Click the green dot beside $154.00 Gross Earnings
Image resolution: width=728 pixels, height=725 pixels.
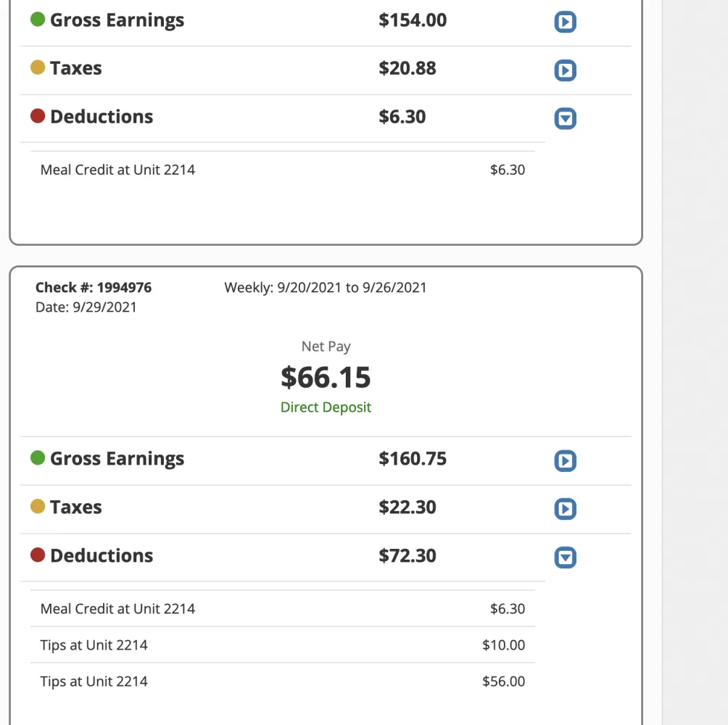38,20
